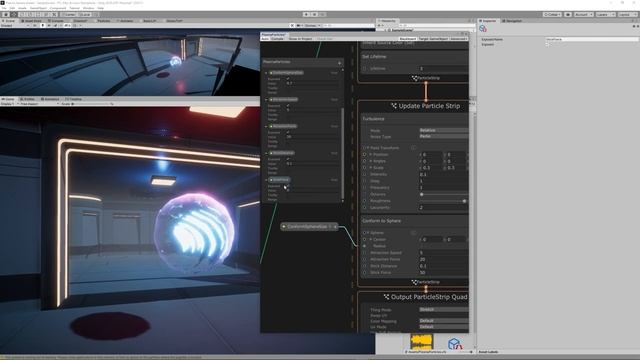Click the Output ParticleStrip Quad context icon
This screenshot has width=640, height=360.
(x=386, y=297)
